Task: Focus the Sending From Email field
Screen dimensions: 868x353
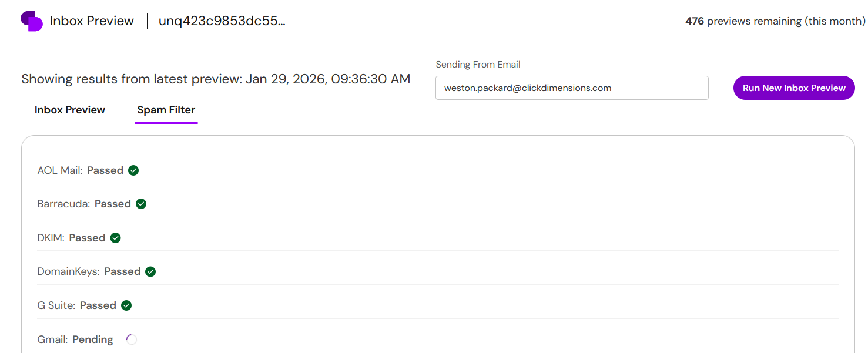Action: (572, 88)
